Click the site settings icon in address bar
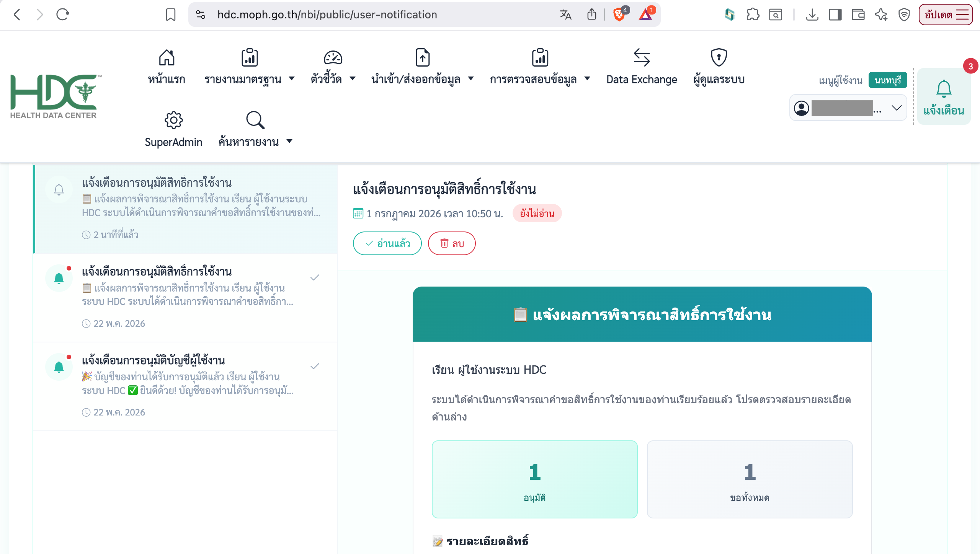Screen dimensions: 980x554 pos(201,15)
